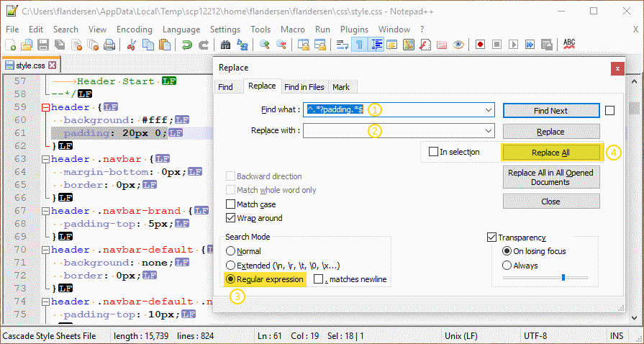Image resolution: width=644 pixels, height=344 pixels.
Task: Click the Close document toolbar icon
Action: [x=77, y=45]
